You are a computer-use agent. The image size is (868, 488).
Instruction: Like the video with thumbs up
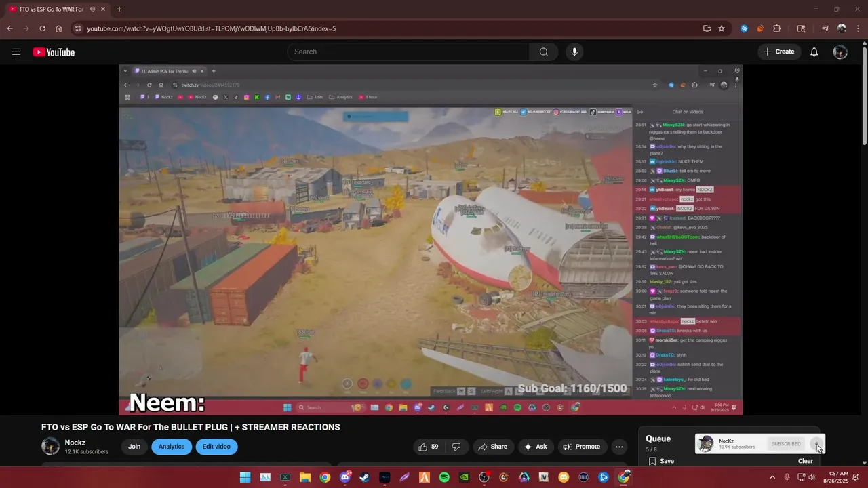[x=429, y=447]
